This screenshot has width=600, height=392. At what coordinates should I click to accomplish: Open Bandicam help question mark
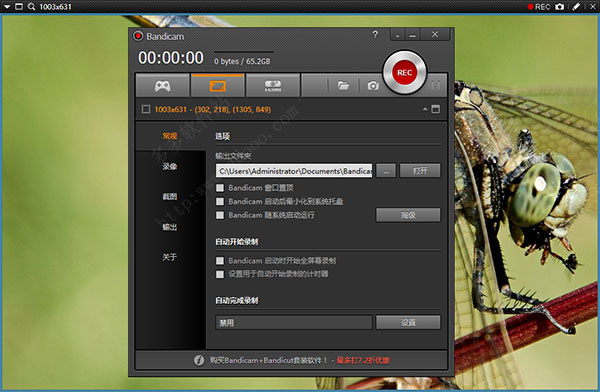coord(375,35)
